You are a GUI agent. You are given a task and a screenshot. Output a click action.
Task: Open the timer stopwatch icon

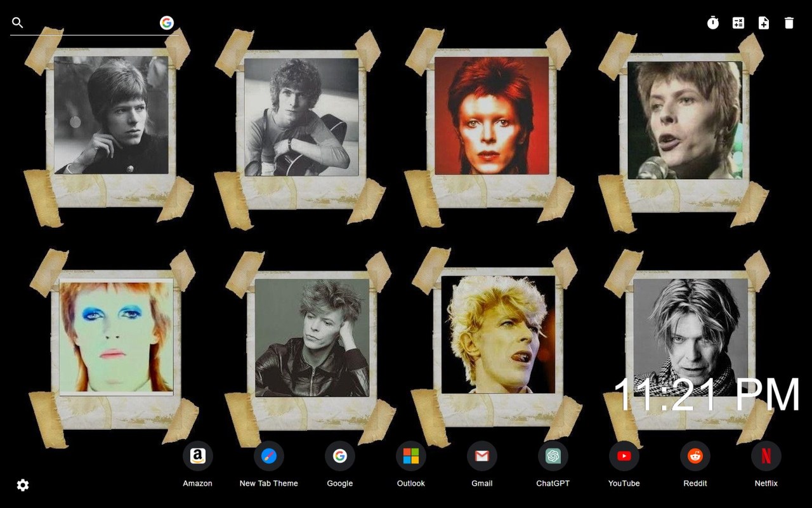[713, 23]
